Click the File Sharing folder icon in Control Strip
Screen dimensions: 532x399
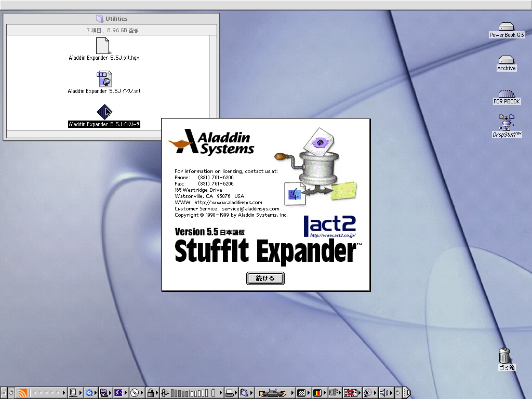104,393
